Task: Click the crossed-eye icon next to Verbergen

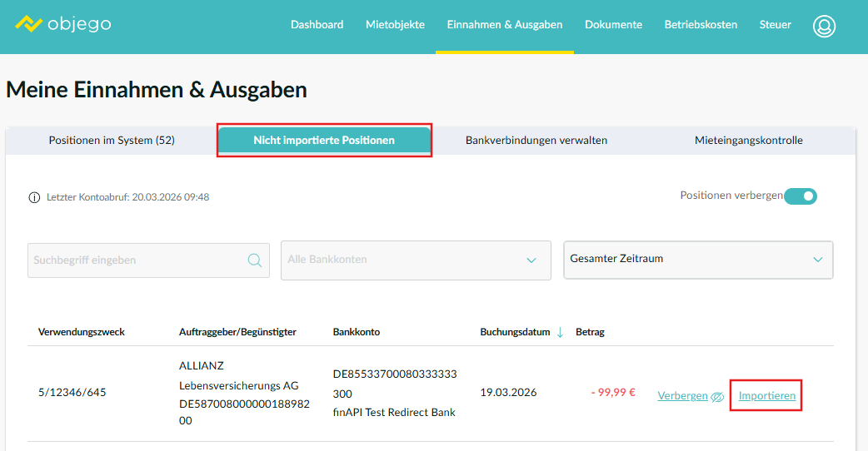Action: pyautogui.click(x=717, y=397)
